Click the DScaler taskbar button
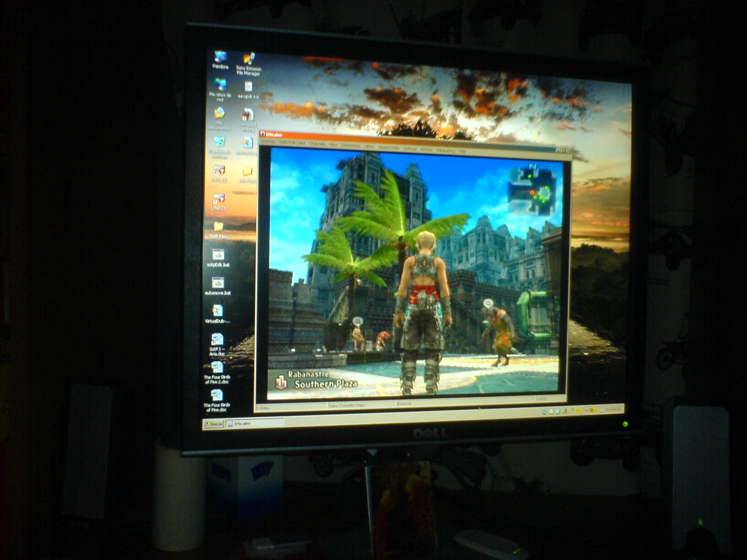 pyautogui.click(x=254, y=424)
